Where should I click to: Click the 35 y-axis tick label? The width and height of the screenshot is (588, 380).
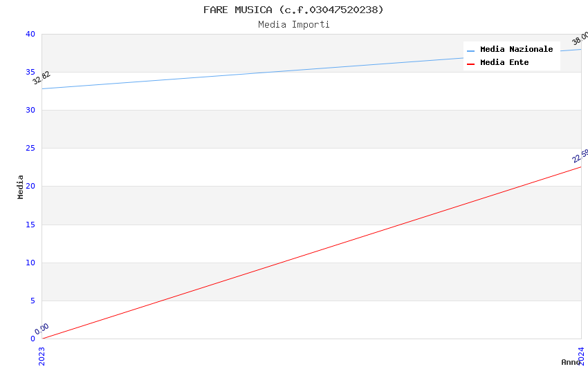coord(30,73)
